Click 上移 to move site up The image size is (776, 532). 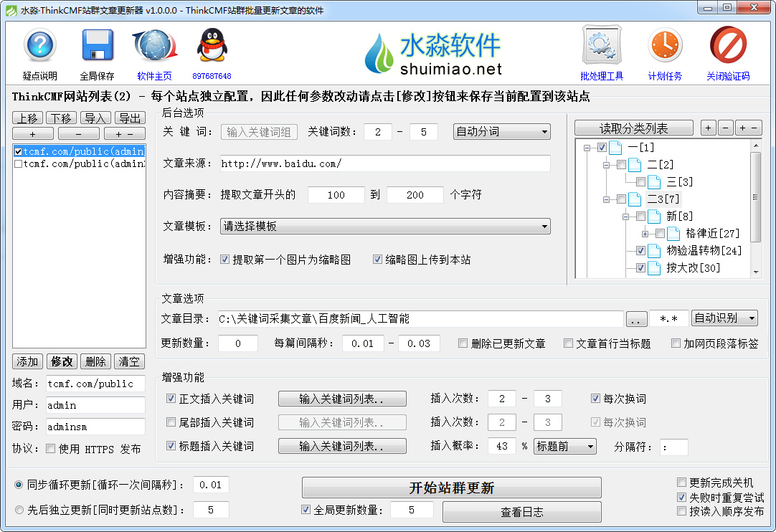28,118
